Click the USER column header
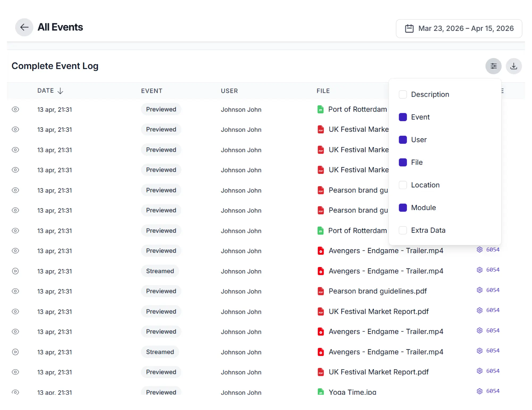The image size is (532, 410). tap(229, 91)
